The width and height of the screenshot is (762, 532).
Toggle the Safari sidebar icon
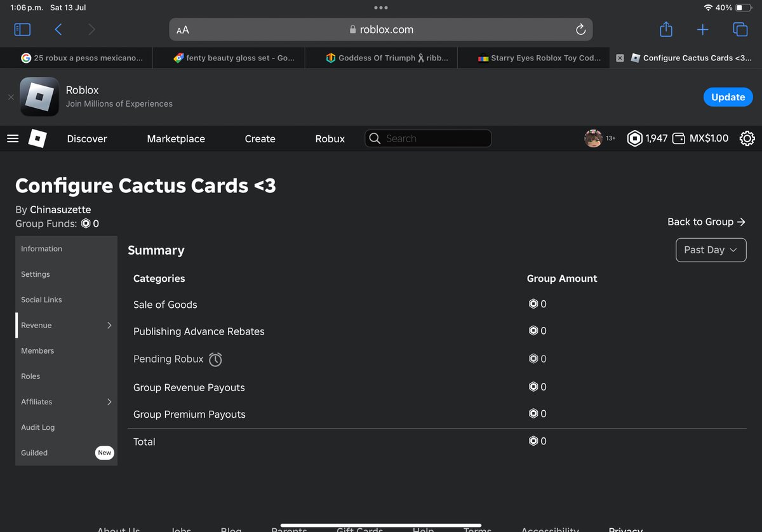coord(22,29)
